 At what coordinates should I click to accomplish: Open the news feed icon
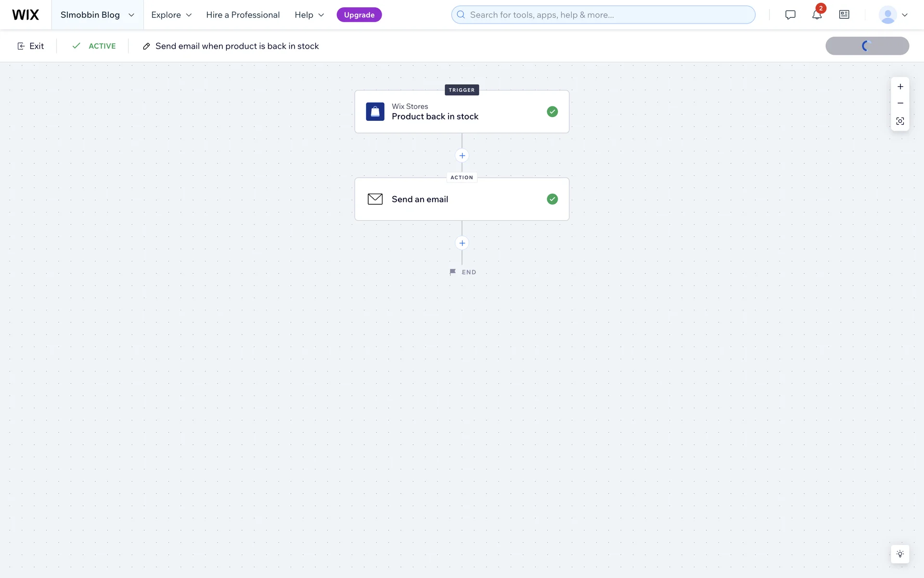click(844, 15)
